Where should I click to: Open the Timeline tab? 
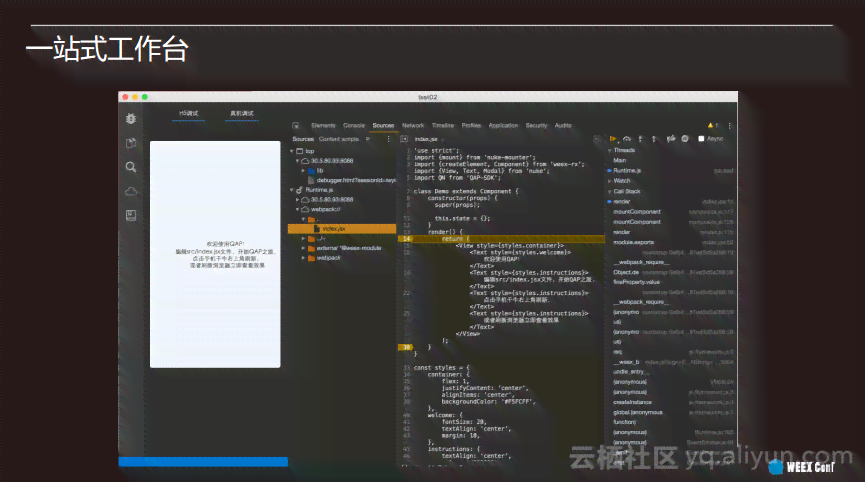coord(442,126)
